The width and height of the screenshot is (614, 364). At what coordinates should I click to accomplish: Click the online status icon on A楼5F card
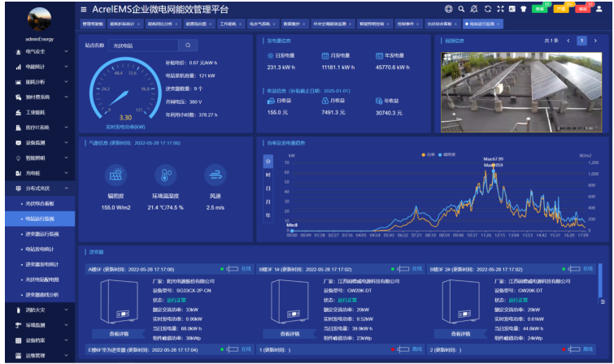click(x=233, y=269)
